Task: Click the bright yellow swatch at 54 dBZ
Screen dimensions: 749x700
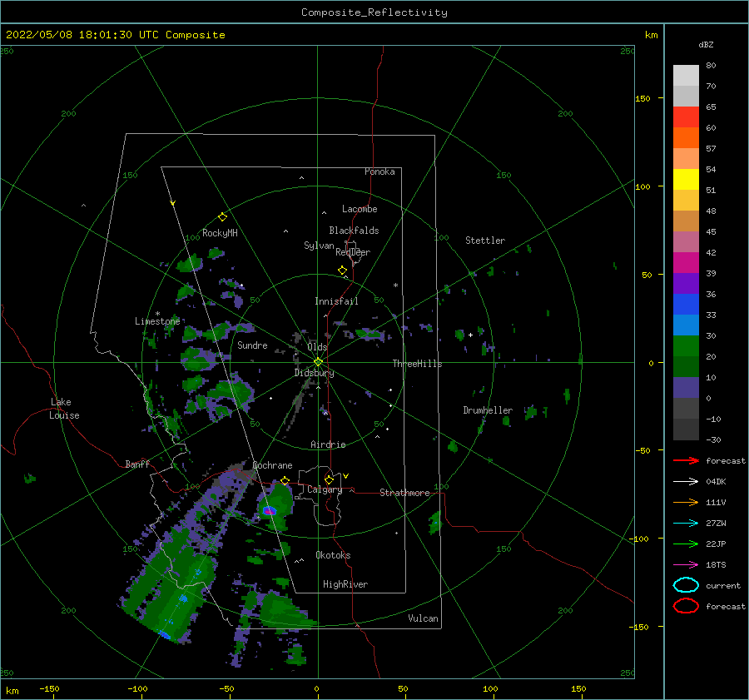Action: click(x=686, y=179)
